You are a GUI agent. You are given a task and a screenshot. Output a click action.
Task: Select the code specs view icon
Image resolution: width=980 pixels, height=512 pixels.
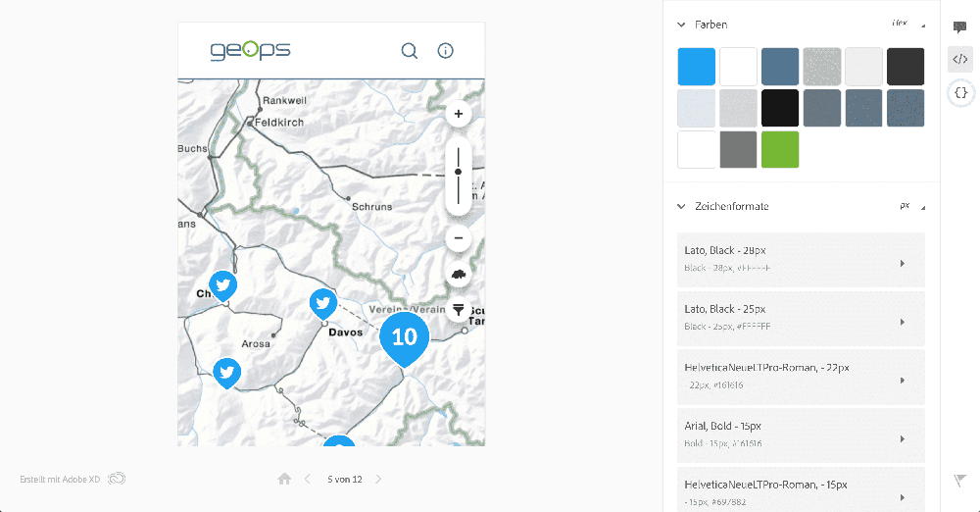(960, 59)
